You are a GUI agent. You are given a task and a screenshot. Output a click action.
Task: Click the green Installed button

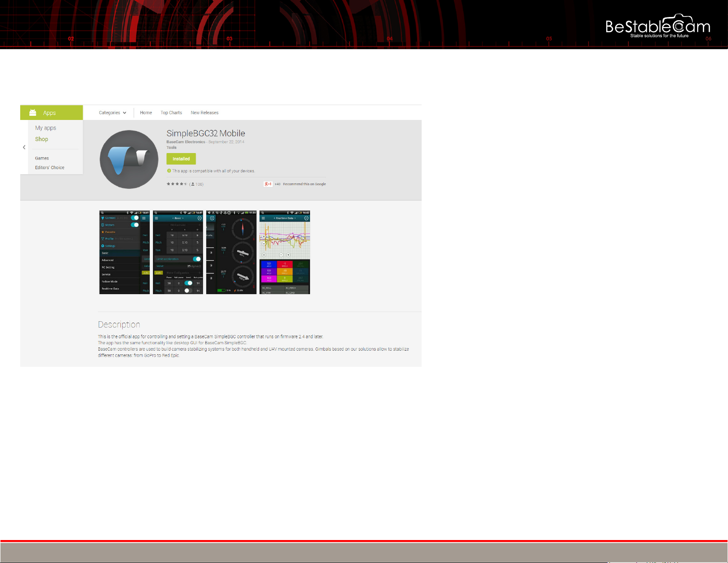point(181,159)
